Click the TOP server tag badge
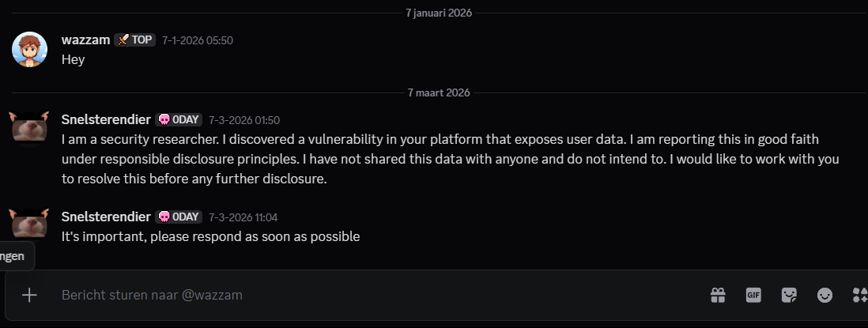Viewport: 868px width, 328px height. (x=135, y=40)
